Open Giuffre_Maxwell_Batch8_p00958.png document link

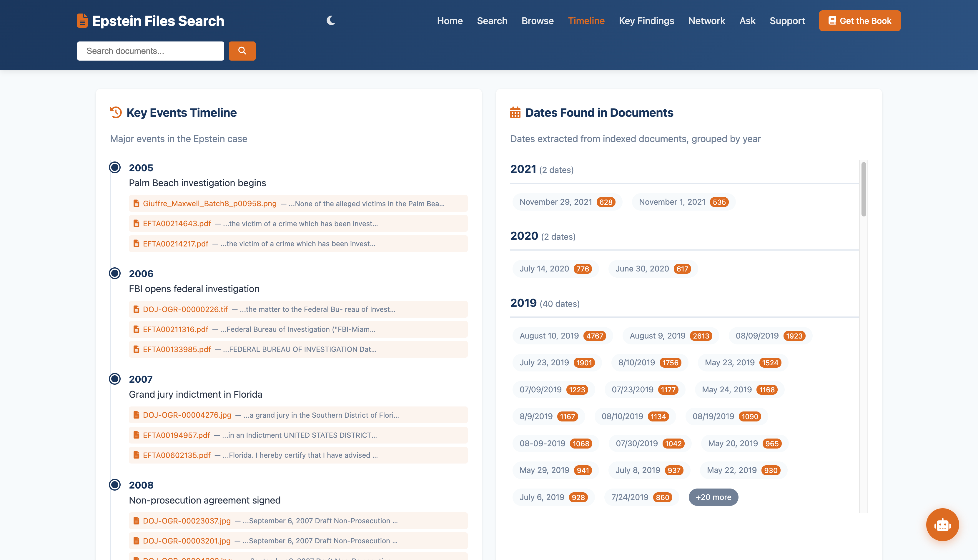pos(210,204)
